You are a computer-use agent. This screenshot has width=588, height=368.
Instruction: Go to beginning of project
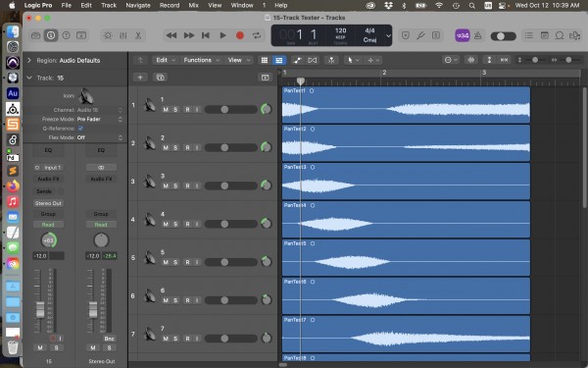click(206, 35)
